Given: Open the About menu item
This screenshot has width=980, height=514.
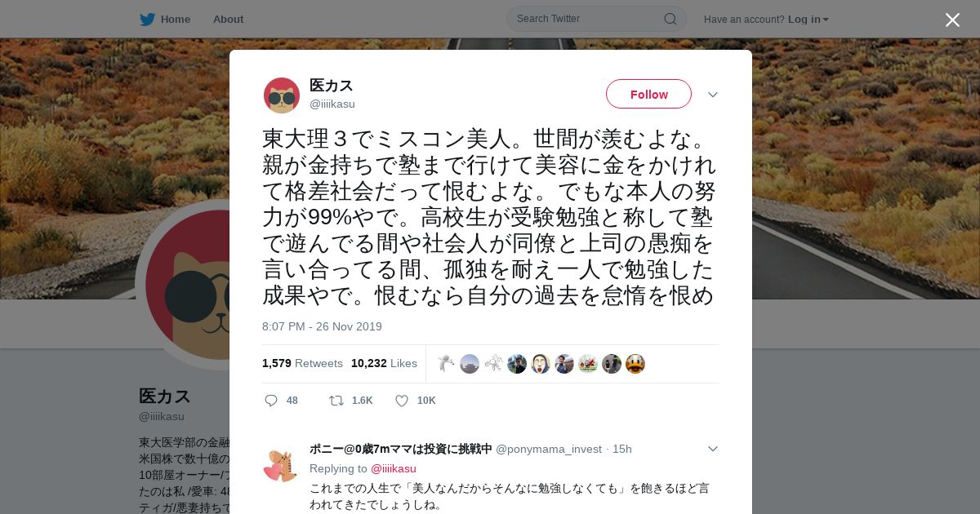Looking at the screenshot, I should (228, 19).
